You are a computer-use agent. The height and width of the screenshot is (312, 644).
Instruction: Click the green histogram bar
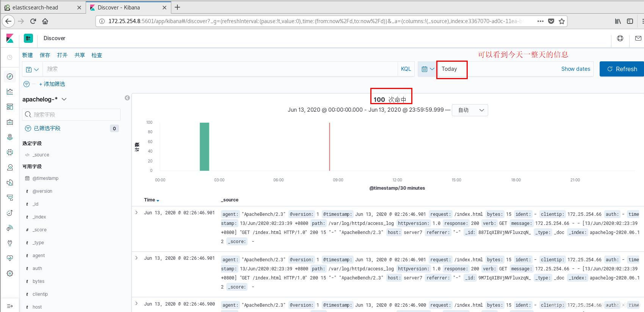coord(204,147)
